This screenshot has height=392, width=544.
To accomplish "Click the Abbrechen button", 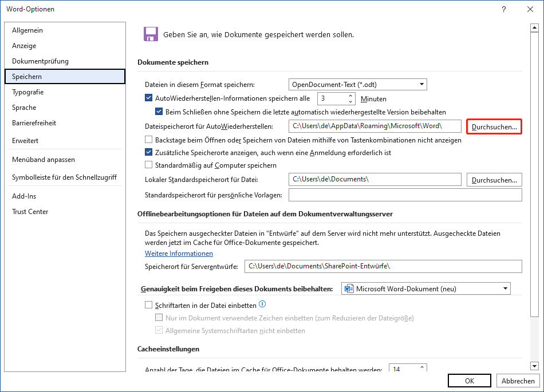I will [x=518, y=381].
